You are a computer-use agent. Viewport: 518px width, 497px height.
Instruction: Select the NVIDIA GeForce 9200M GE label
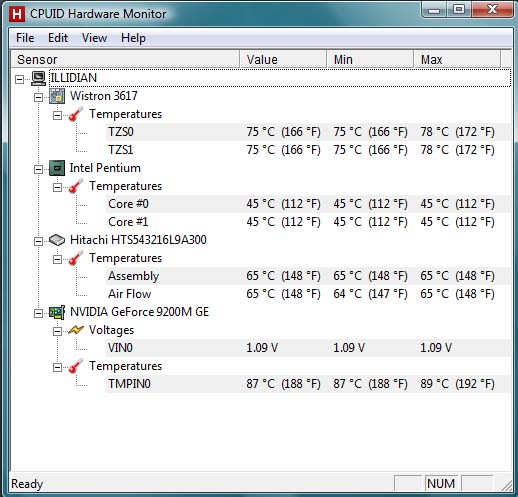tap(139, 312)
